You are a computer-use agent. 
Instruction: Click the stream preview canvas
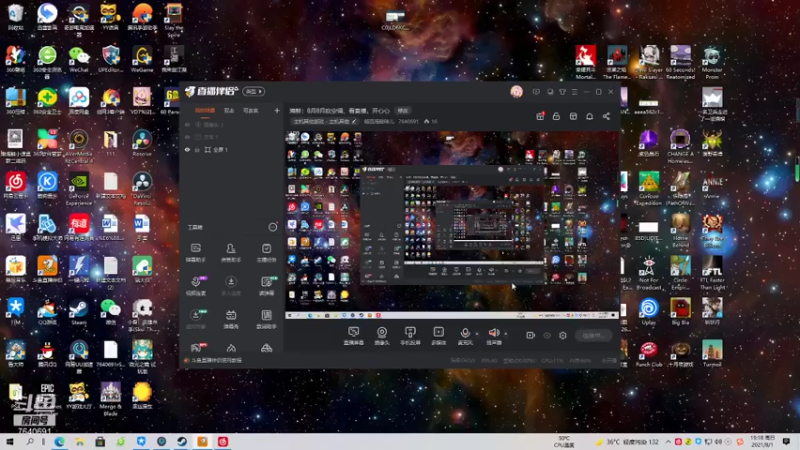click(x=452, y=225)
